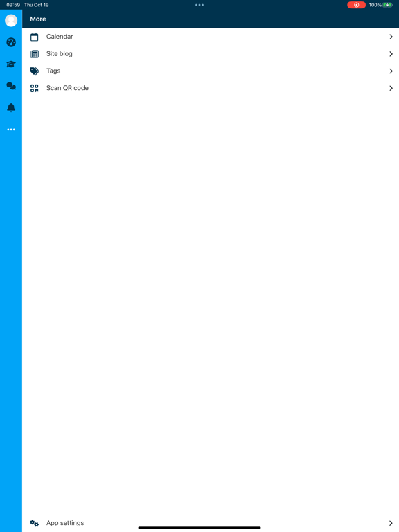Expand the App settings chevron
Screen dimensions: 399x532
coord(391,523)
